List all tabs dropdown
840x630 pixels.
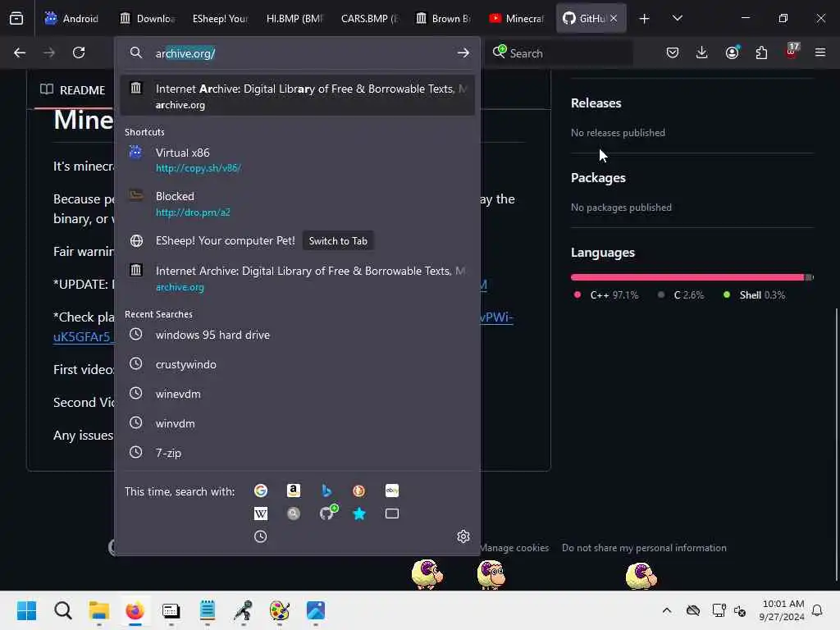click(678, 18)
